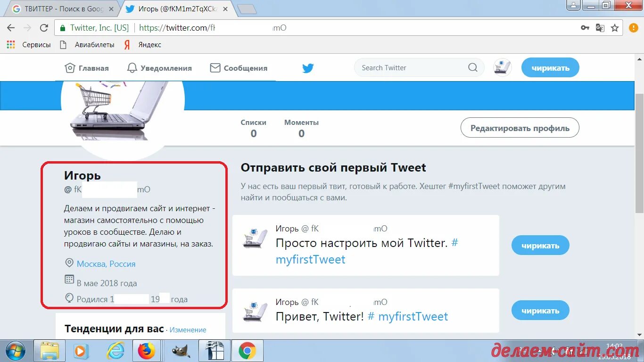Click the Редактировать профиль button
This screenshot has width=644, height=362.
[x=520, y=128]
